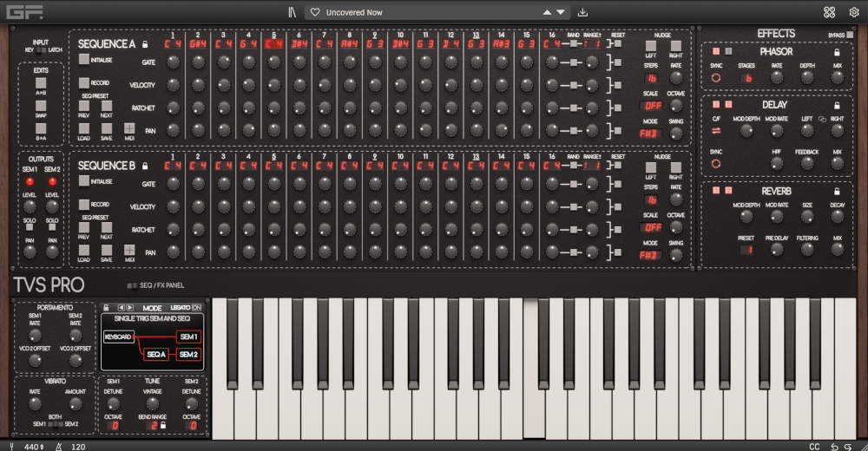This screenshot has height=451, width=868.
Task: Click the four-dot layout icon beside gear
Action: click(829, 12)
